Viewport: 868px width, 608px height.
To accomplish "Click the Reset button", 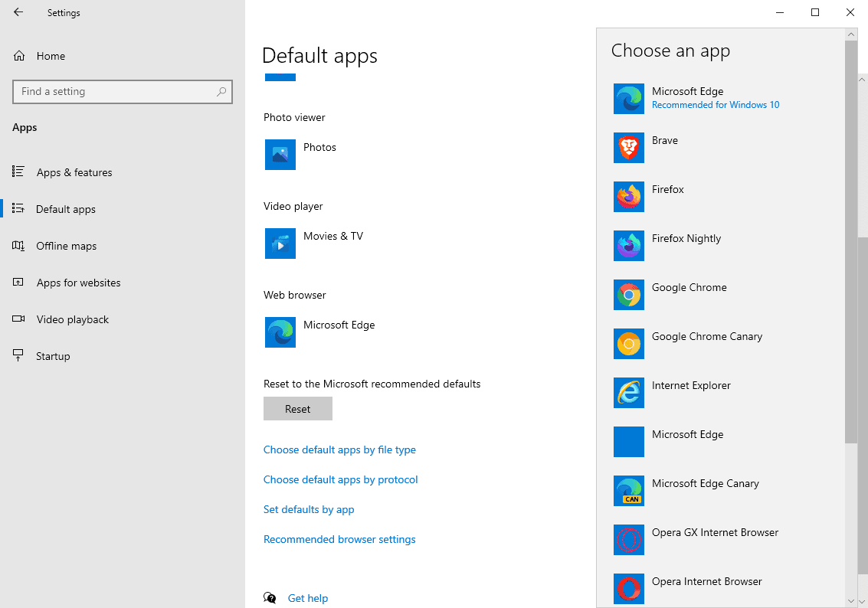I will 298,409.
